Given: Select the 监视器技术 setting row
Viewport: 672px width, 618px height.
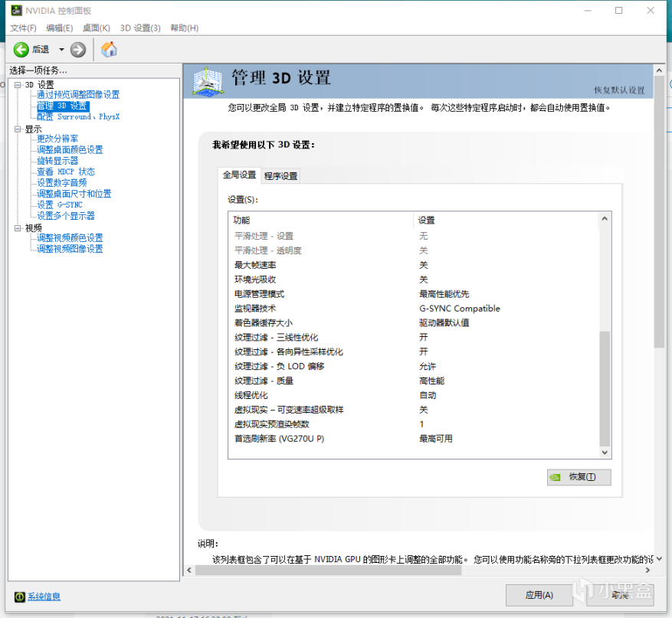Looking at the screenshot, I should click(414, 309).
